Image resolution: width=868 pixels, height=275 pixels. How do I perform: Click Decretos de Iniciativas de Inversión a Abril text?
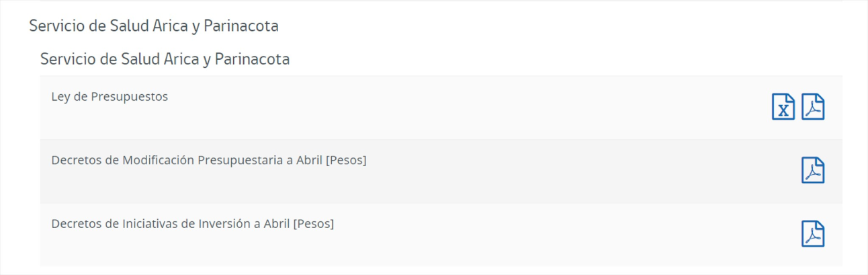click(171, 223)
